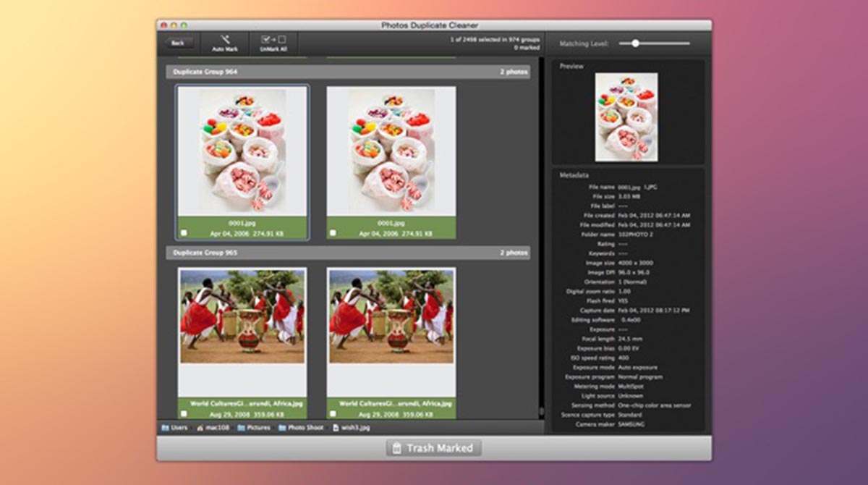
Task: Click the Trash Marked button
Action: (x=433, y=448)
